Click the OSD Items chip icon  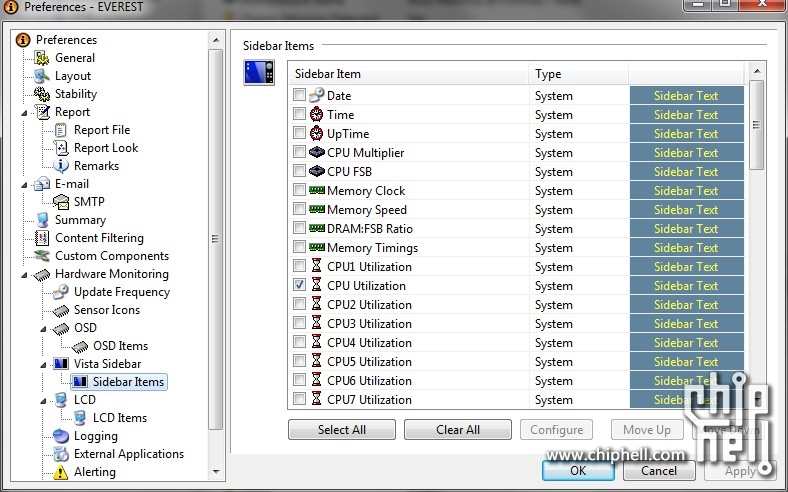click(80, 346)
